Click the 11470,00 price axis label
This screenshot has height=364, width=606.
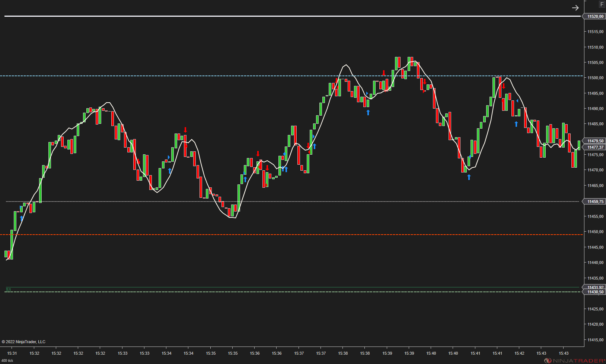click(x=596, y=170)
